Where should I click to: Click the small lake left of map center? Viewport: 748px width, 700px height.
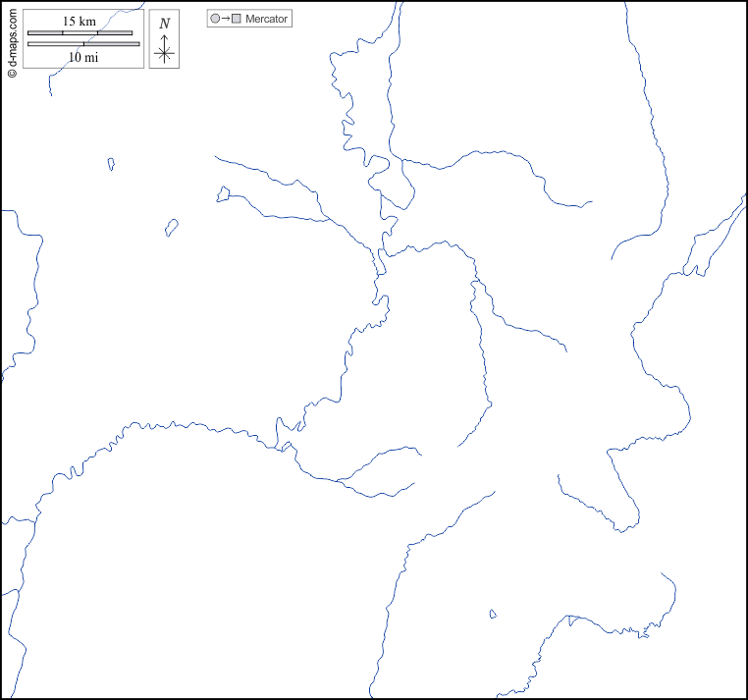point(171,227)
